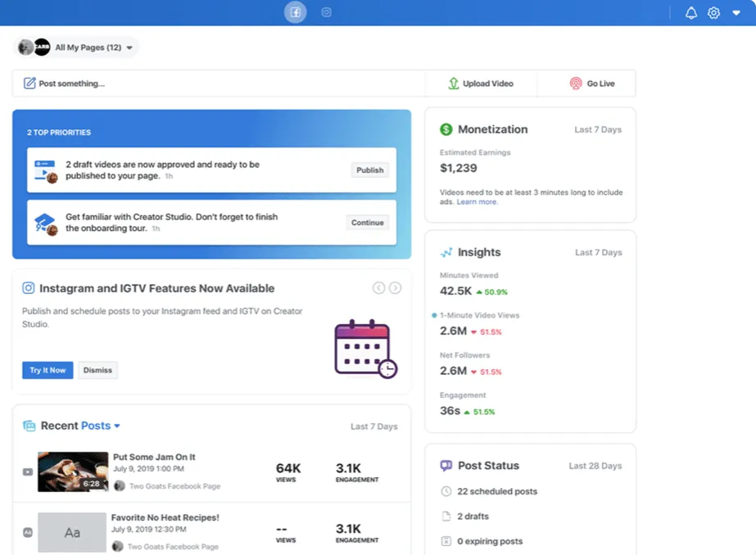This screenshot has width=756, height=555.
Task: Open the account menu chevron at top right
Action: [x=736, y=12]
